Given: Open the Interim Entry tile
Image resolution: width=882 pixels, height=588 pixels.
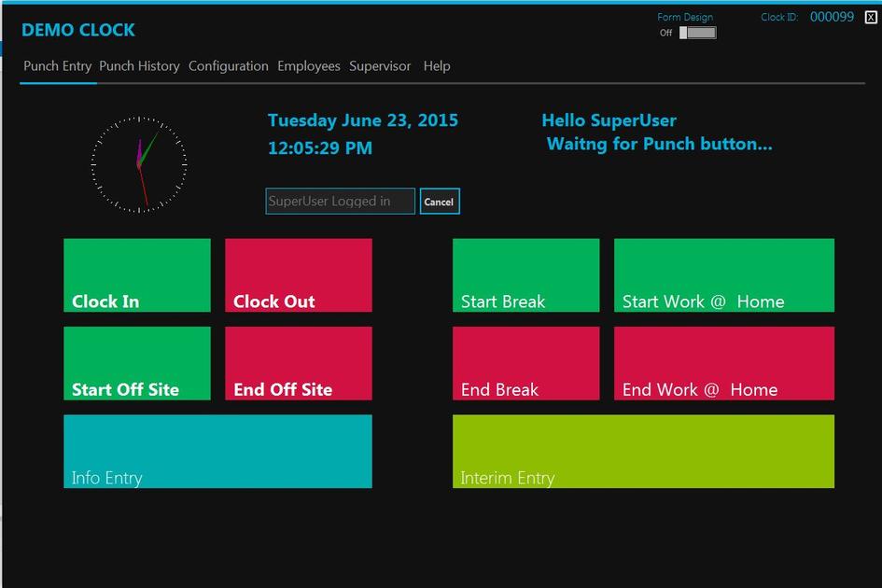Looking at the screenshot, I should [x=643, y=452].
